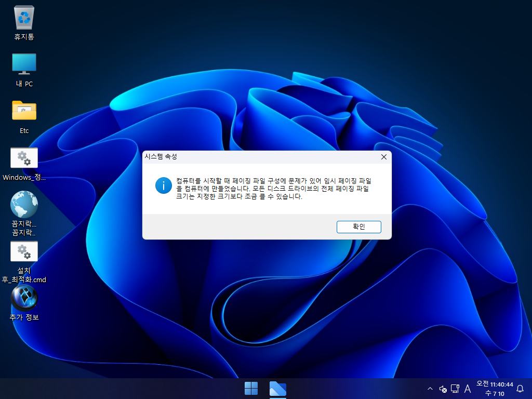This screenshot has width=532, height=399.
Task: Select the 설치 후_최적화.cmd file icon
Action: point(24,262)
